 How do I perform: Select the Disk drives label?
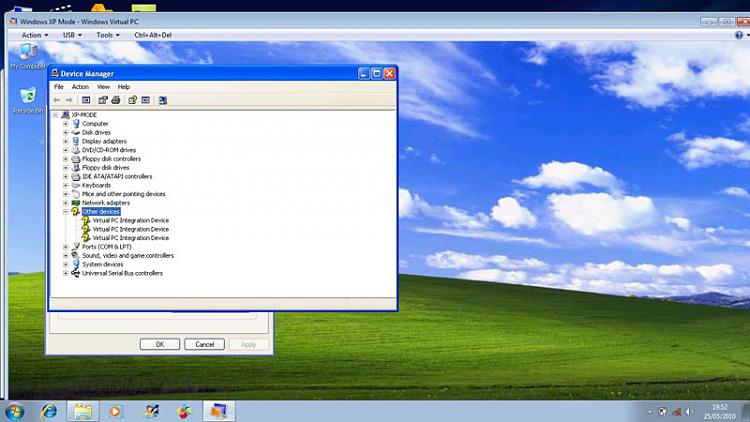click(x=96, y=133)
